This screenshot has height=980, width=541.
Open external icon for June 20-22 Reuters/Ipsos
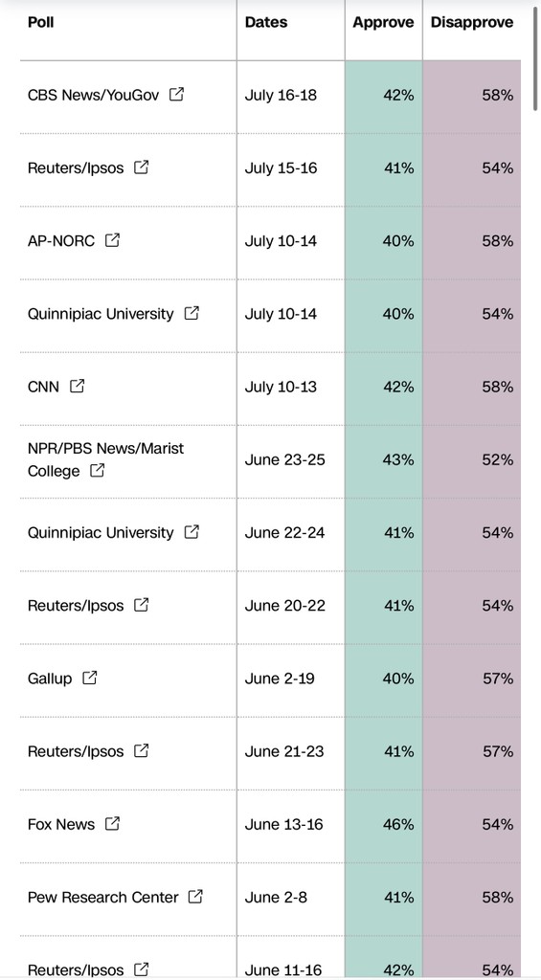coord(142,605)
